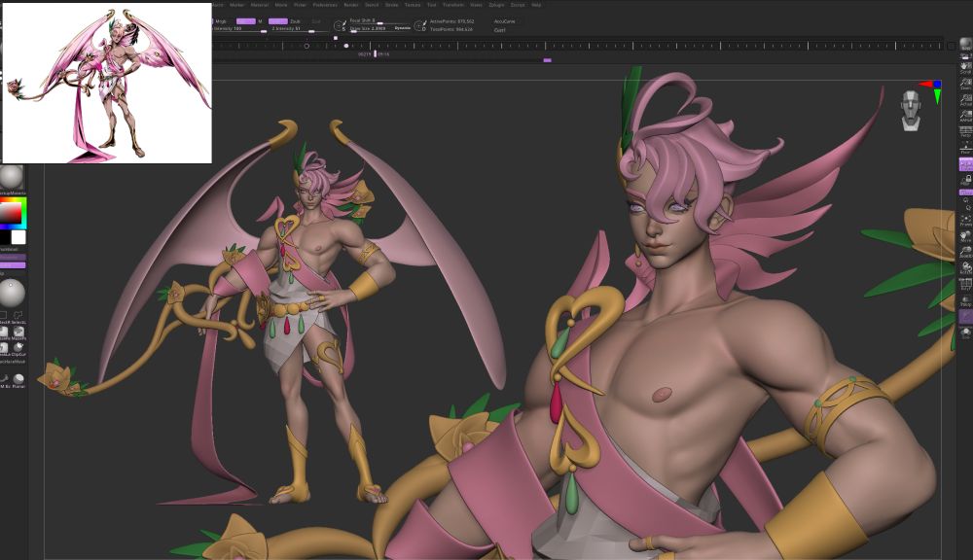Click the hollow circle keyframe on timeline
Screen dimensions: 973x560
pyautogui.click(x=306, y=46)
